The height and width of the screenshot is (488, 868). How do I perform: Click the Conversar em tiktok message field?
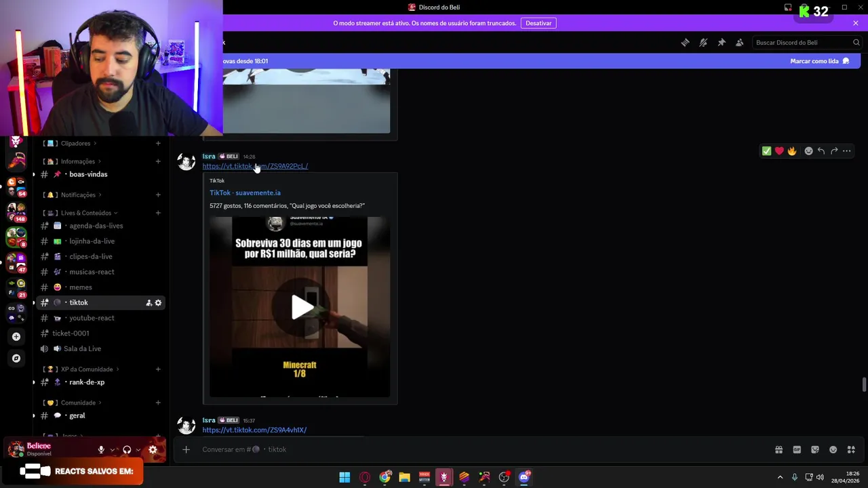[475, 449]
